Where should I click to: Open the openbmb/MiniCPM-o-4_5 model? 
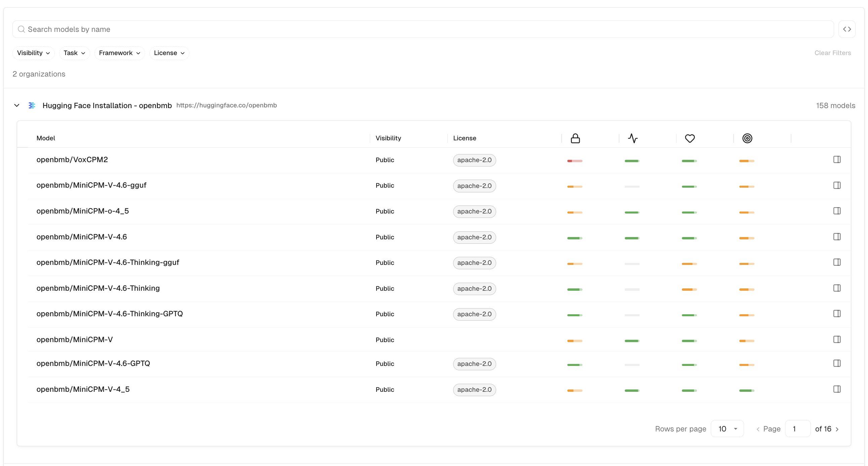(x=83, y=211)
